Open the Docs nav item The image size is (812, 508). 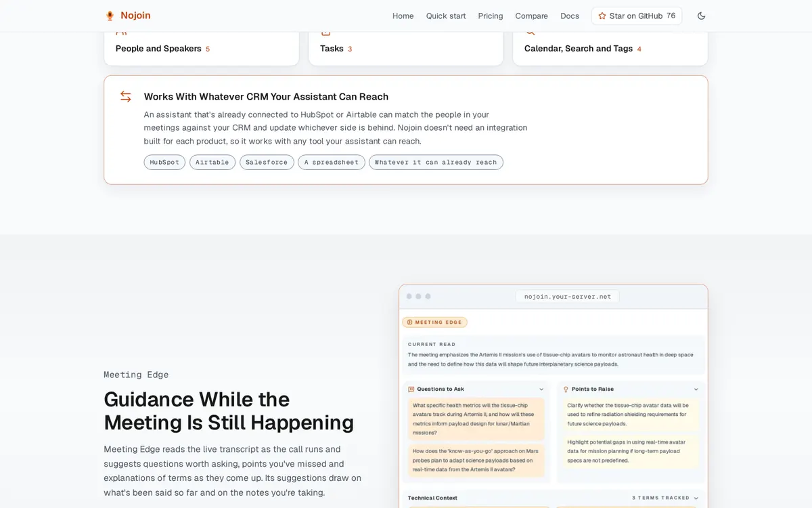[570, 16]
